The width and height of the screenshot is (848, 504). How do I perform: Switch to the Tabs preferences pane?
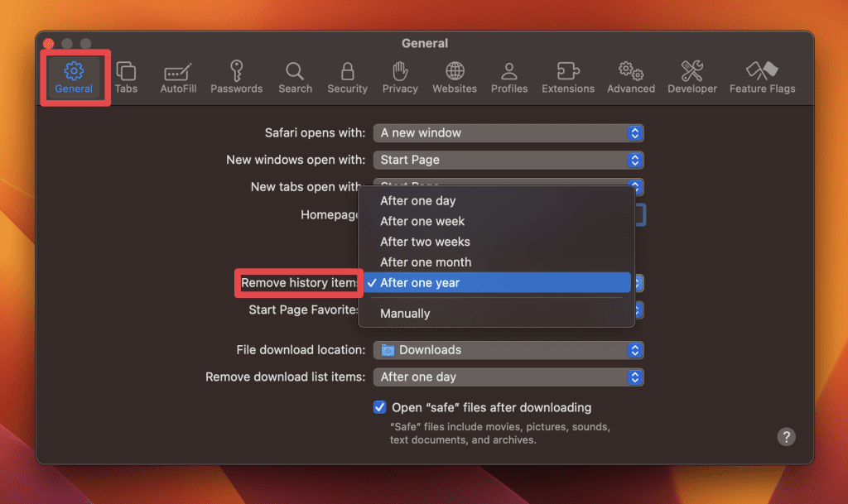(x=126, y=77)
